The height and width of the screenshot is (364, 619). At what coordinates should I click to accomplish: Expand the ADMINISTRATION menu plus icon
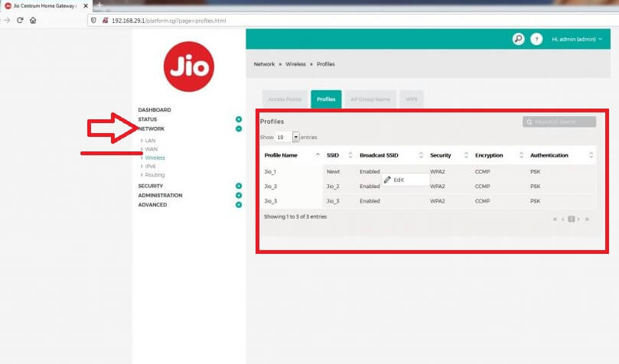[239, 195]
